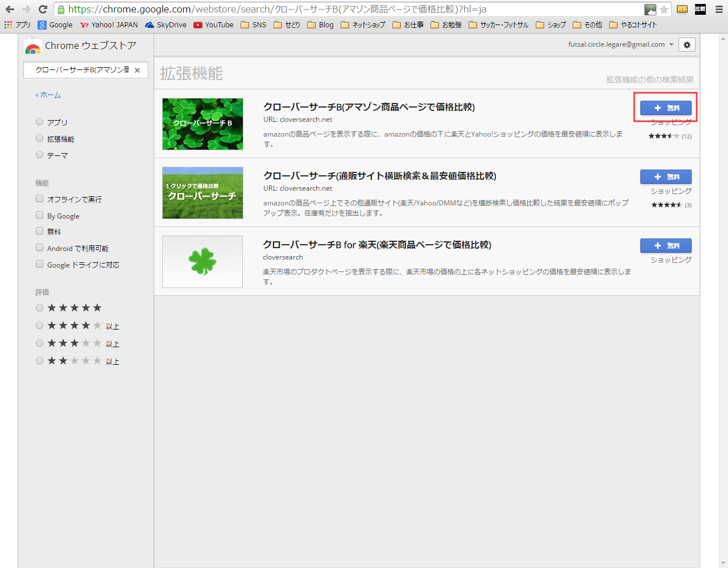Open やることサイト bookmark folder
Screen dimensions: 728x568
632,25
